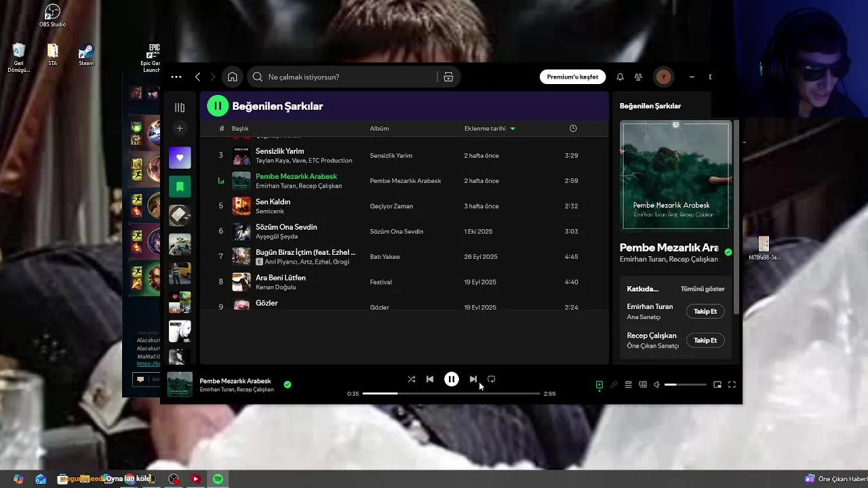
Task: Follow Emirhan Turan with 'Takip Et'
Action: pos(705,311)
